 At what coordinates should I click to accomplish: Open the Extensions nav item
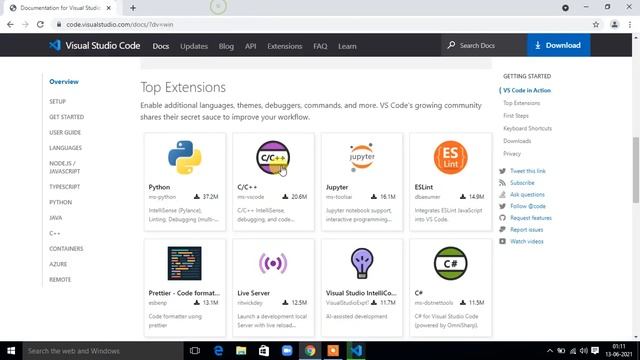pyautogui.click(x=284, y=46)
